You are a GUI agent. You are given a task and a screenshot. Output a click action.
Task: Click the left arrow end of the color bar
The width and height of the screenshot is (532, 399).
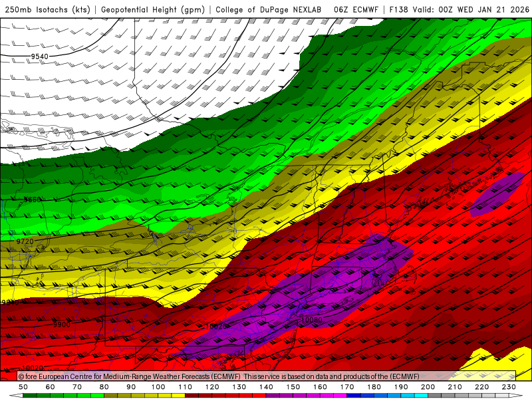[x=16, y=396]
